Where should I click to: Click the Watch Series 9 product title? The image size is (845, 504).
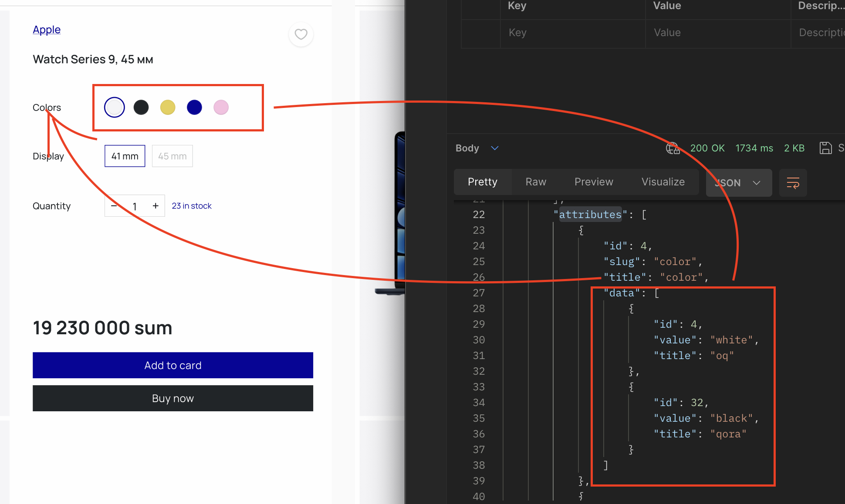tap(93, 59)
